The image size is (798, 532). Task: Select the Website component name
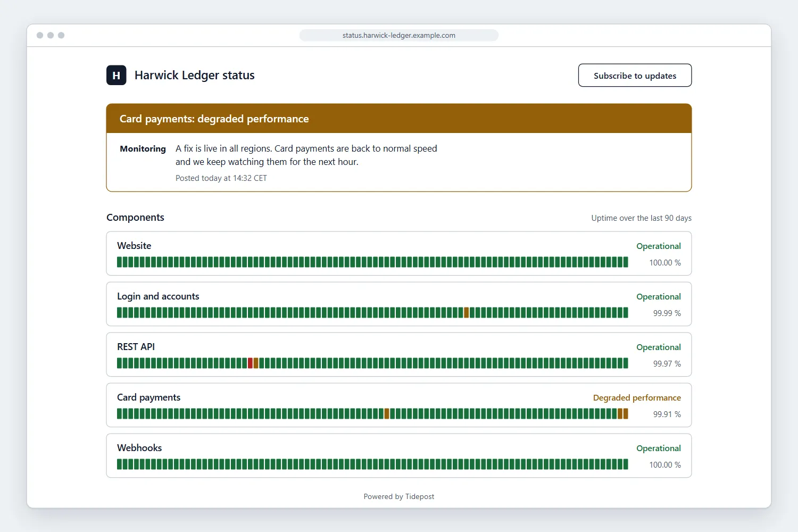(134, 246)
